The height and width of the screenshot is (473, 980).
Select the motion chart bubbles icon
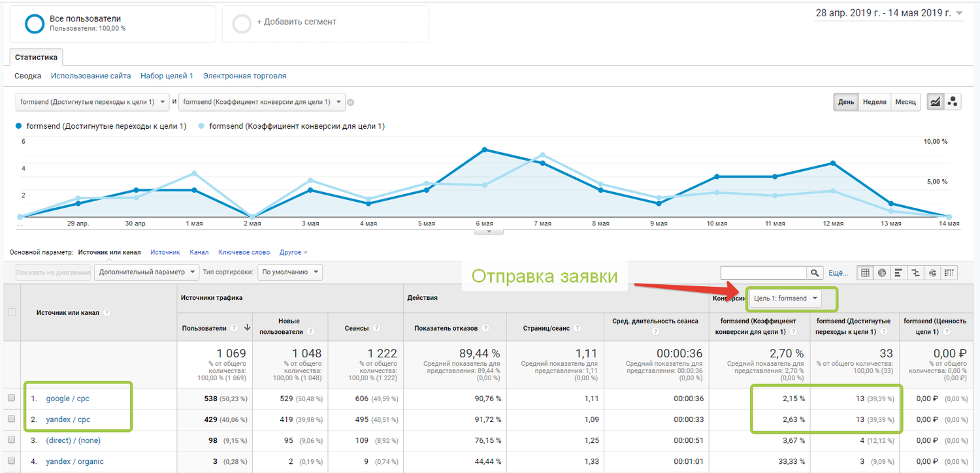tap(953, 102)
